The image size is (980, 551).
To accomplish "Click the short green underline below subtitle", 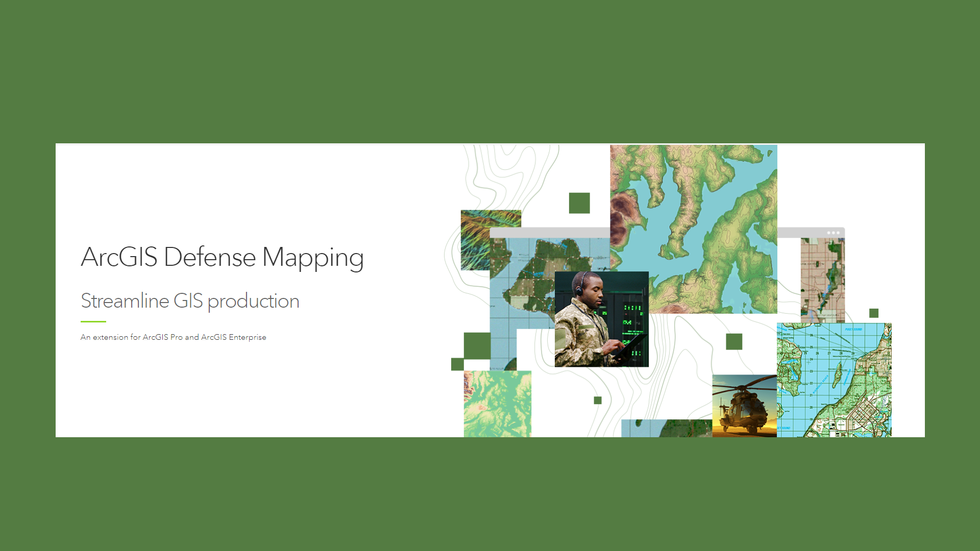I will (93, 321).
